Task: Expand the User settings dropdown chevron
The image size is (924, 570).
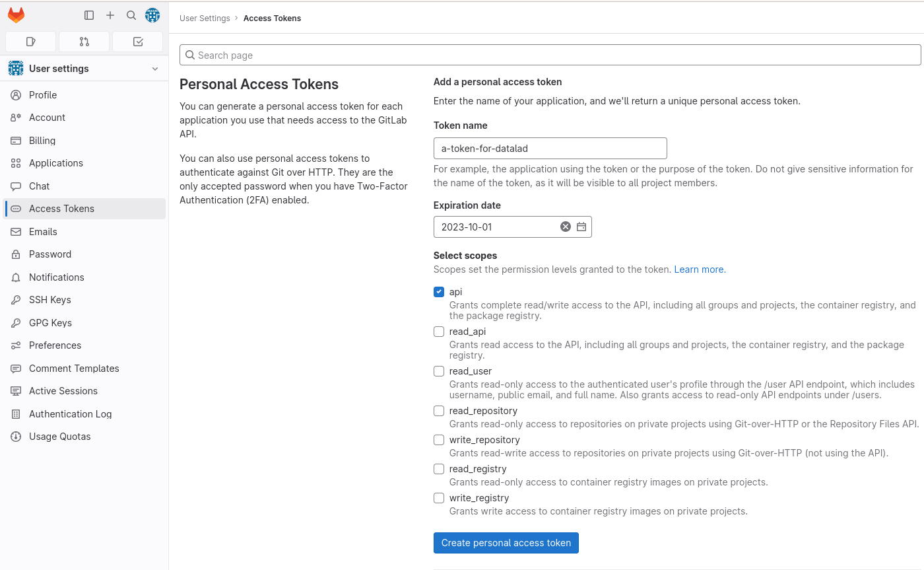Action: click(x=155, y=69)
